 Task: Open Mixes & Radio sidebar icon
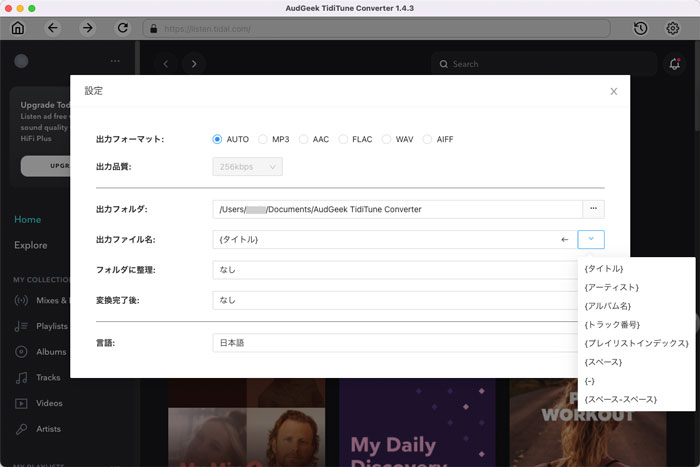coord(21,300)
